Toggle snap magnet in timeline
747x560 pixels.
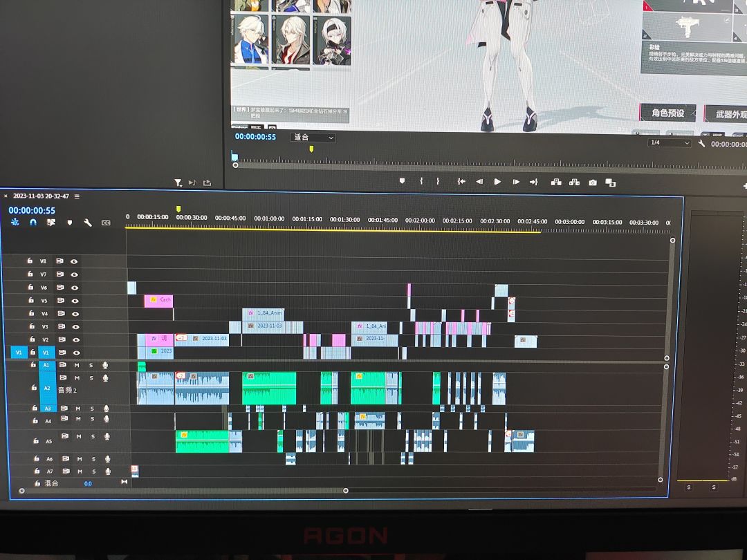(33, 222)
